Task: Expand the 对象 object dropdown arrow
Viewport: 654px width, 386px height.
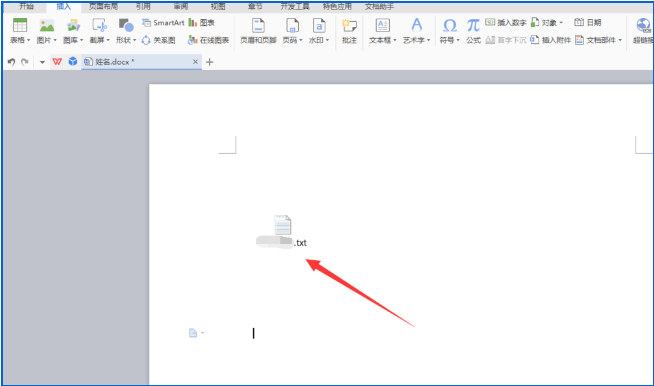Action: click(x=561, y=23)
